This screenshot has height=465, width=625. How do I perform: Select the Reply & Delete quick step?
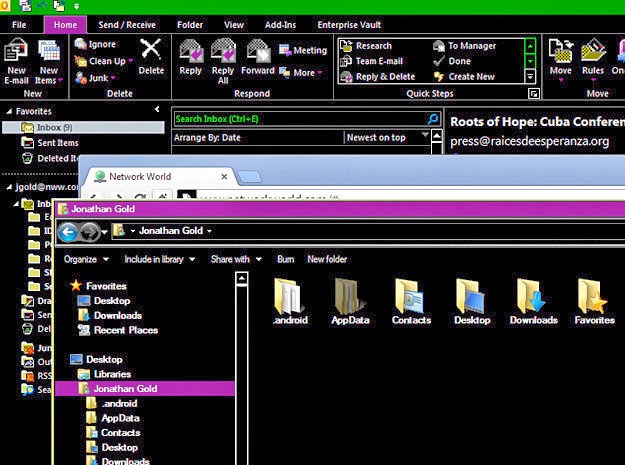(377, 77)
